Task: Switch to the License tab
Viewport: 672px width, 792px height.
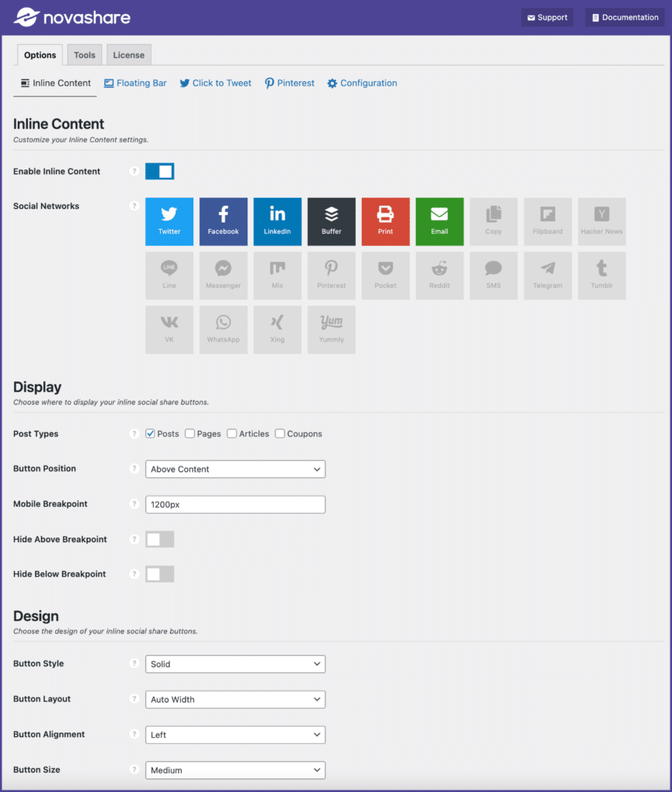Action: coord(128,55)
